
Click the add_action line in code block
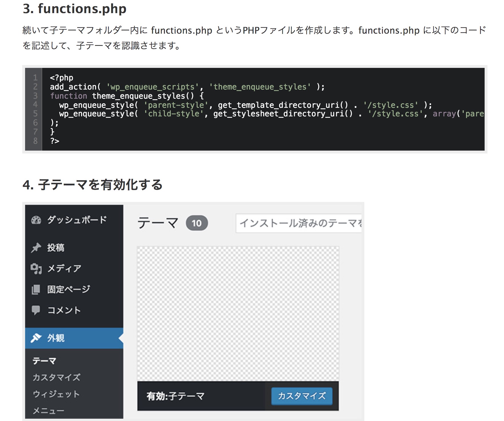(187, 87)
